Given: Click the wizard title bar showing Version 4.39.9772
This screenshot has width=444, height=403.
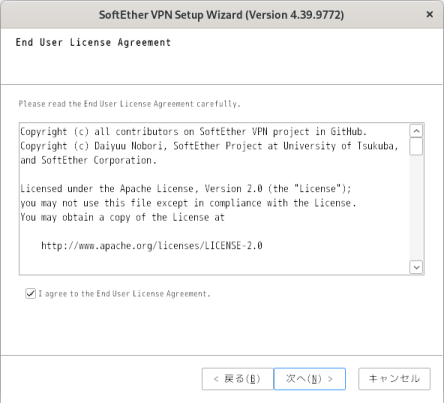Looking at the screenshot, I should (221, 15).
